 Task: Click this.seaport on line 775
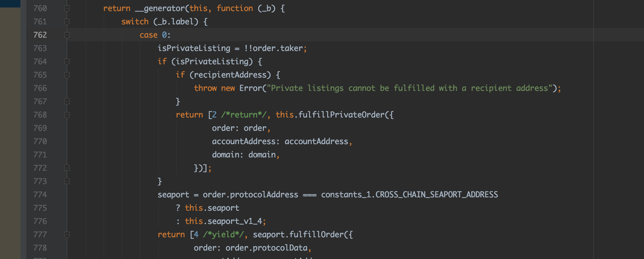coord(212,208)
